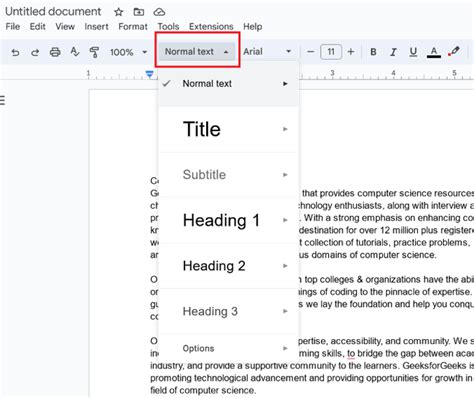Viewport: 474px width, 398px height.
Task: Select the Paint format roller icon
Action: click(x=94, y=52)
